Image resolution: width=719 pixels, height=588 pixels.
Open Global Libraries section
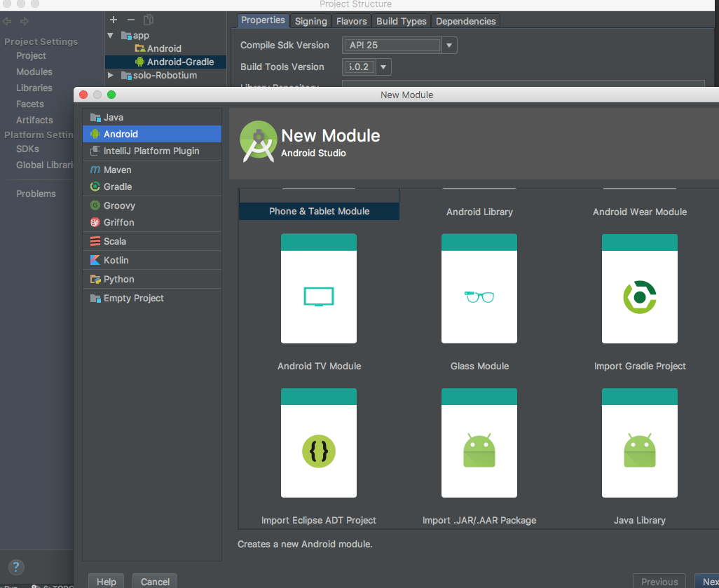pos(44,165)
